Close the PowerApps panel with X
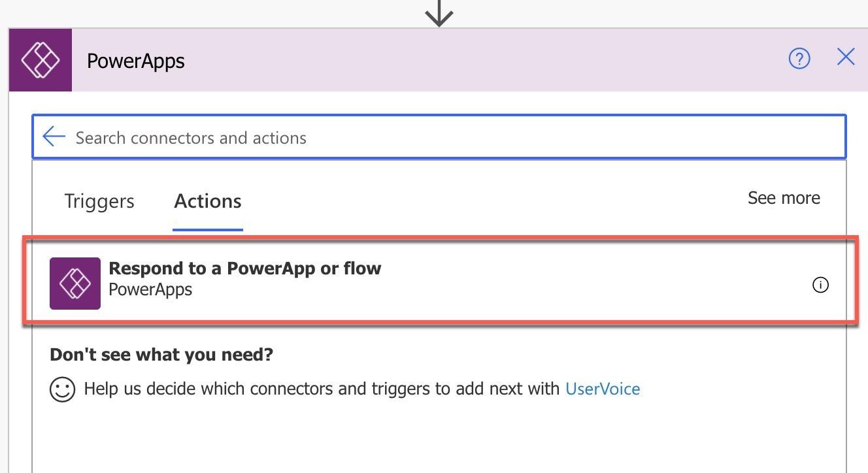Screen dimensions: 868x473 pyautogui.click(x=846, y=57)
